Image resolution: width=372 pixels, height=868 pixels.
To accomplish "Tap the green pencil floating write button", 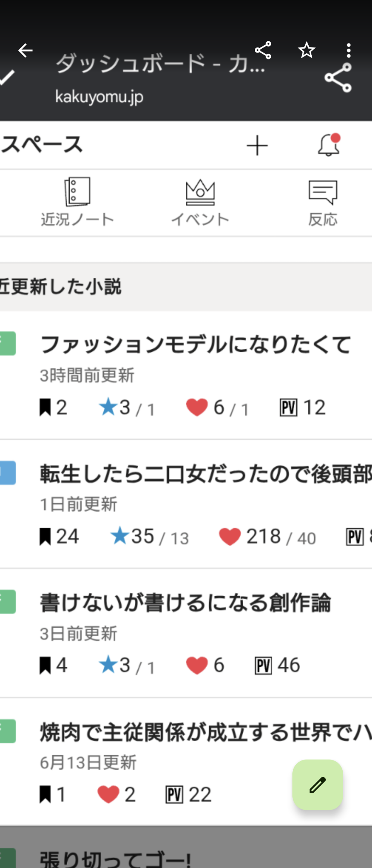I will 317,784.
